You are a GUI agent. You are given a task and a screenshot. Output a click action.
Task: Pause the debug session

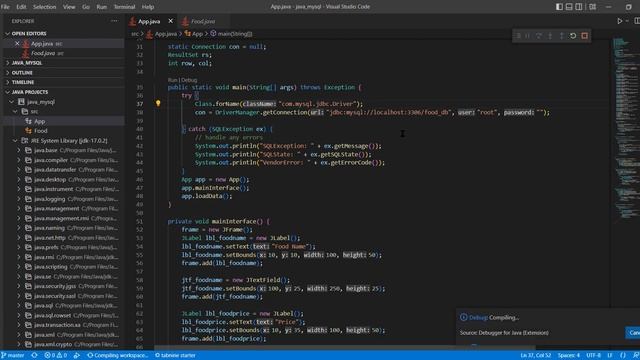coord(527,36)
